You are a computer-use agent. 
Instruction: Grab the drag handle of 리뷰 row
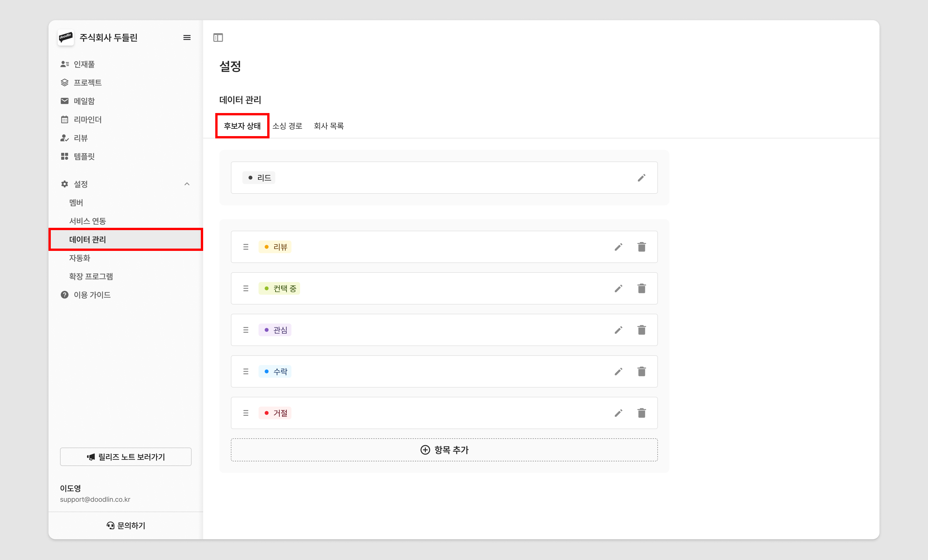click(246, 247)
